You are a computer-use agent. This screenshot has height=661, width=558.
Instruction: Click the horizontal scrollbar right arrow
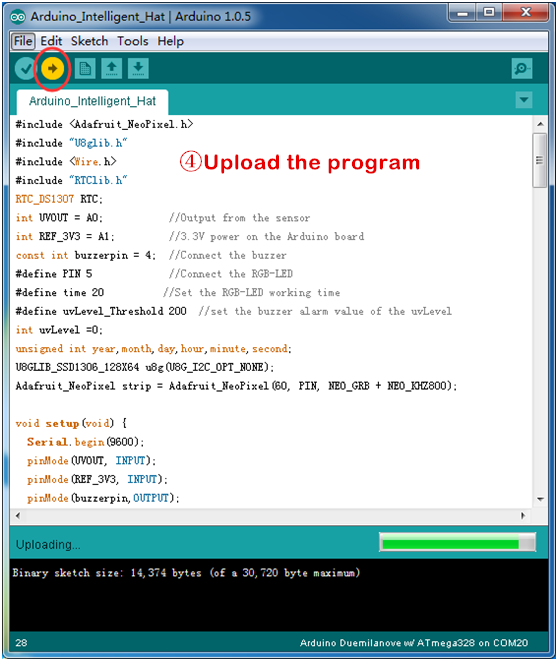point(523,516)
